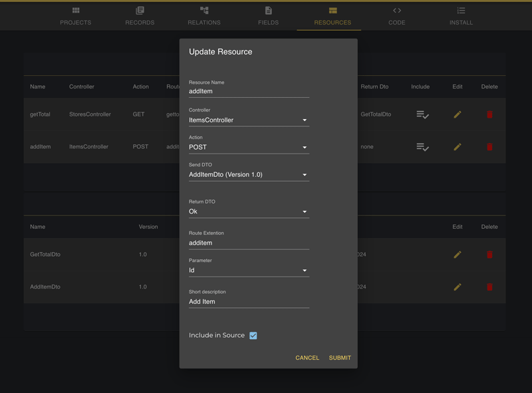Click the POST action cell in table
The image size is (532, 393).
pyautogui.click(x=140, y=146)
